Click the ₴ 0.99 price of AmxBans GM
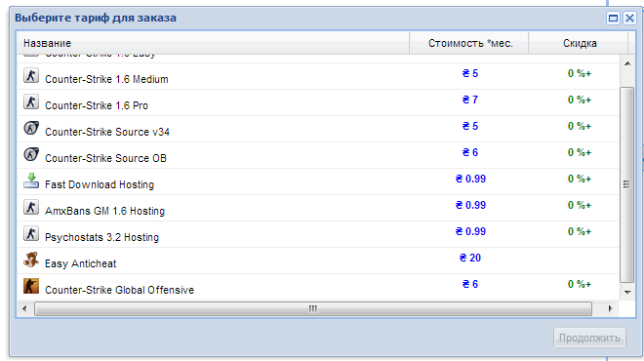The height and width of the screenshot is (361, 644). [x=470, y=205]
